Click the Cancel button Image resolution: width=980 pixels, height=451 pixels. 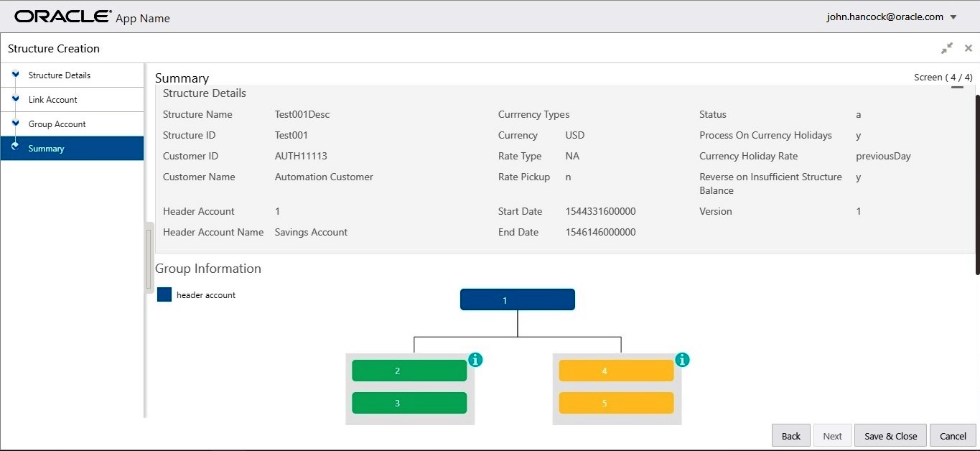point(953,436)
